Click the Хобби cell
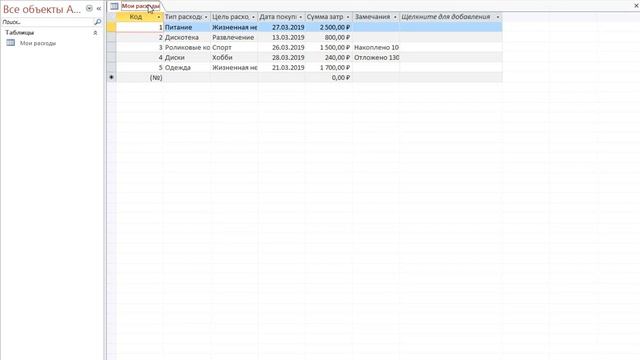 [x=234, y=58]
